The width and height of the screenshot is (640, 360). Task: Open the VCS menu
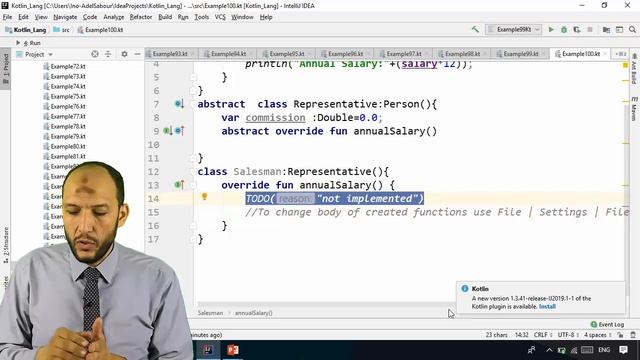[x=220, y=17]
